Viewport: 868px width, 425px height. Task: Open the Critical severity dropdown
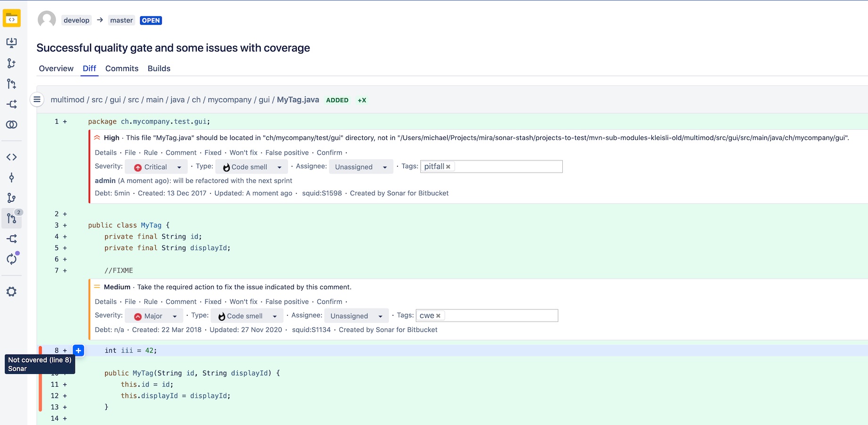click(157, 167)
